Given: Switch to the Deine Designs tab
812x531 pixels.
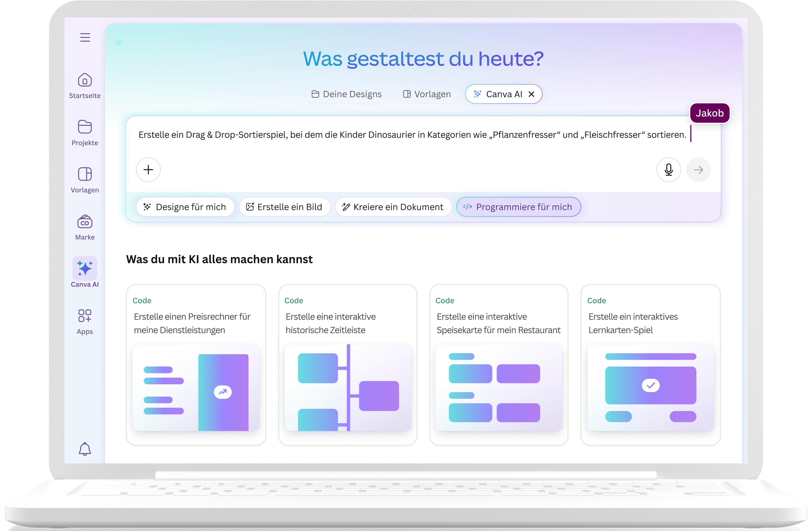Looking at the screenshot, I should coord(347,94).
